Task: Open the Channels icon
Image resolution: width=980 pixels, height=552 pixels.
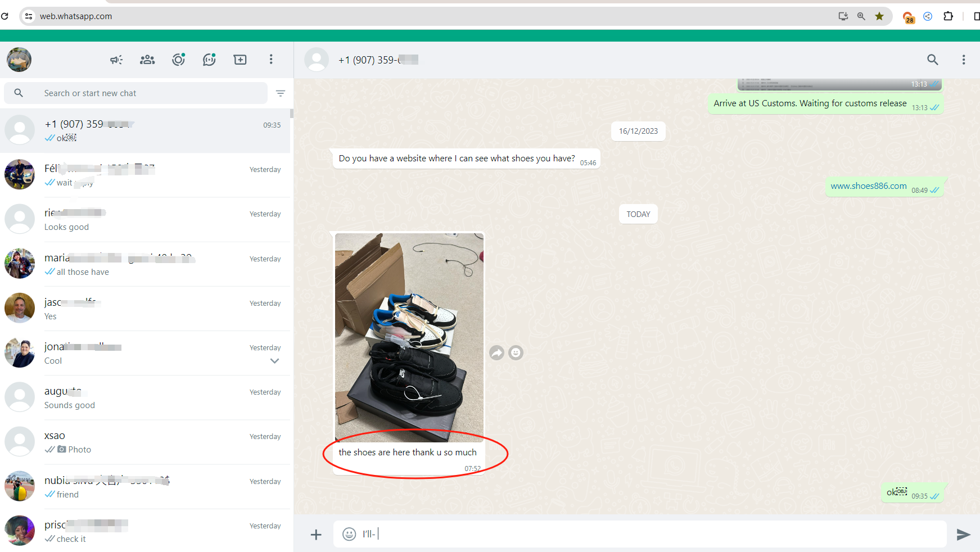Action: 209,60
